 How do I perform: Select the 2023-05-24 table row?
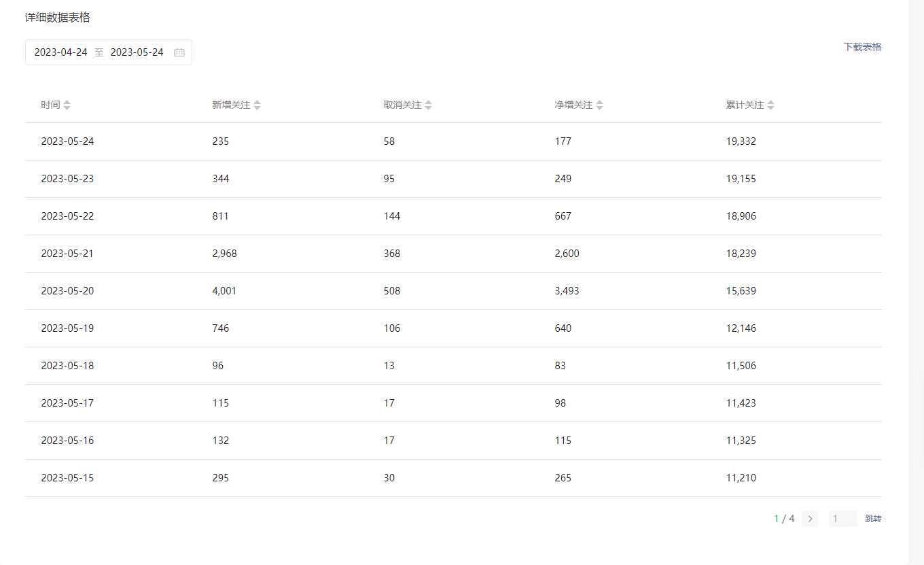click(453, 141)
